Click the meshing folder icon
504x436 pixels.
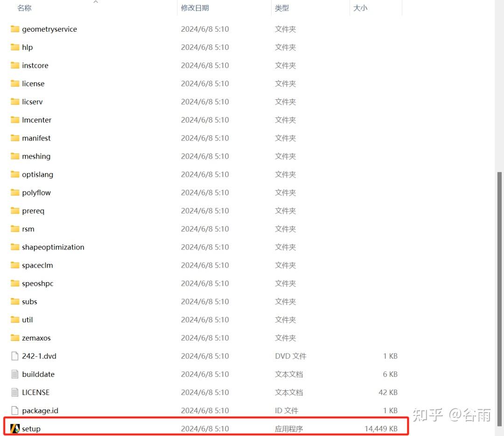click(x=15, y=156)
